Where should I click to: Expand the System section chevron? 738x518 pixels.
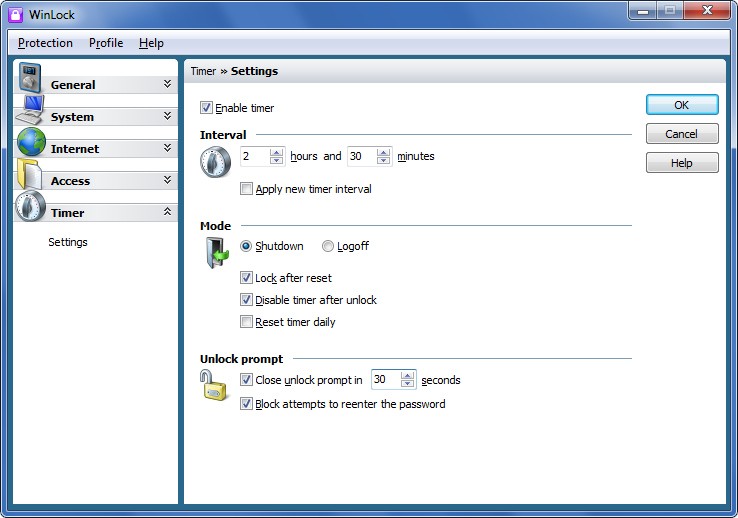point(167,116)
